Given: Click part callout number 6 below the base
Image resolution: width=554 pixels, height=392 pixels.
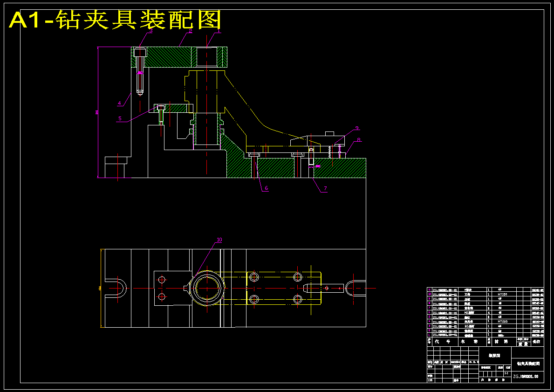Looking at the screenshot, I should [267, 188].
